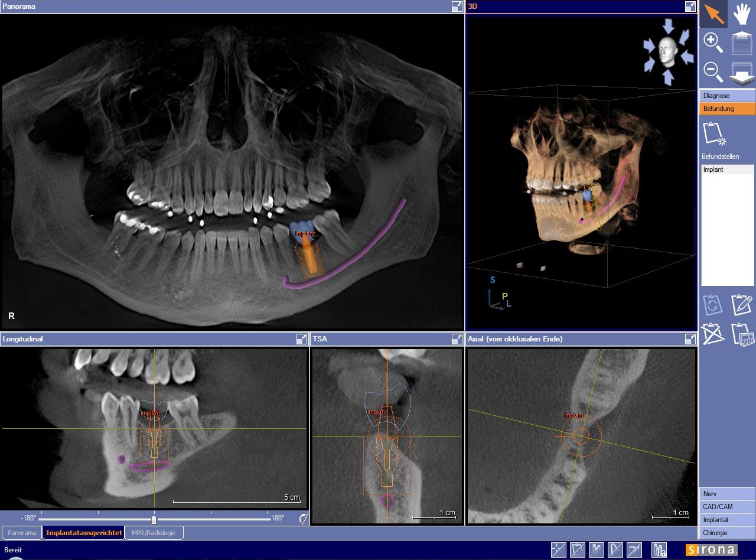Click the rotation angle slider handle
The image size is (756, 560).
[x=154, y=519]
